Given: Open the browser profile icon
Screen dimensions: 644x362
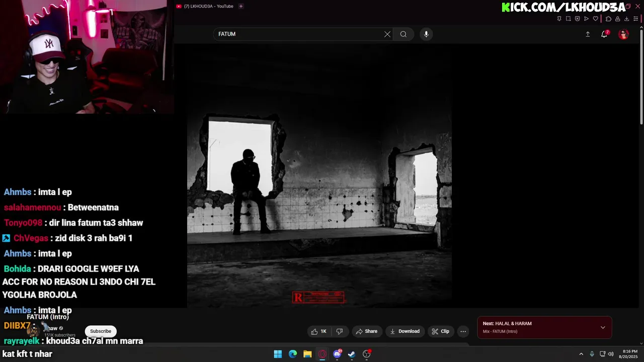Looking at the screenshot, I should [x=617, y=19].
